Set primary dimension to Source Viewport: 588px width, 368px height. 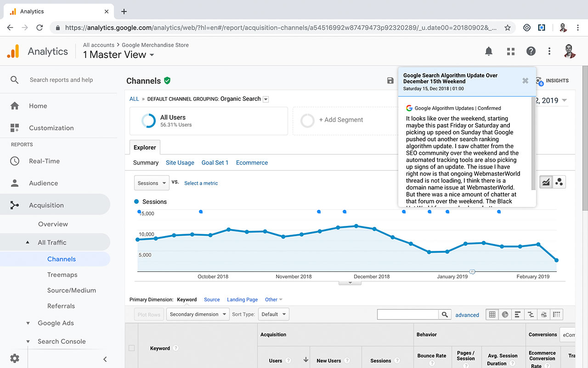pyautogui.click(x=212, y=299)
